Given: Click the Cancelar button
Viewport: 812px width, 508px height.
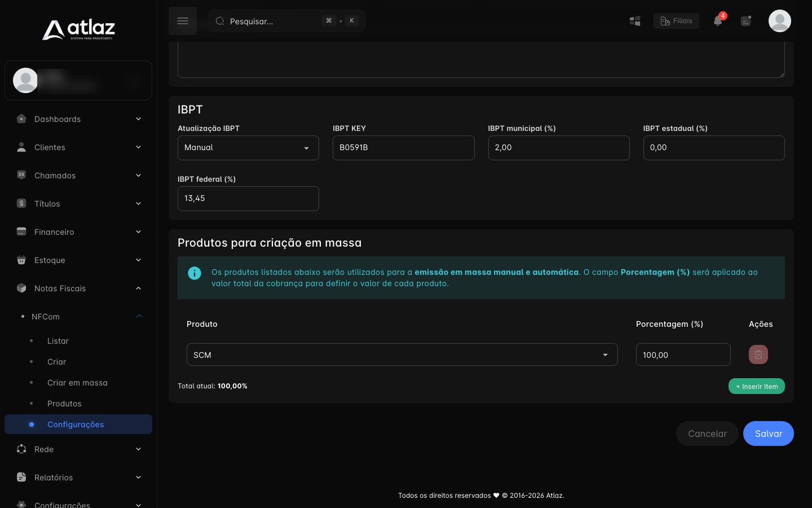Looking at the screenshot, I should pos(707,433).
